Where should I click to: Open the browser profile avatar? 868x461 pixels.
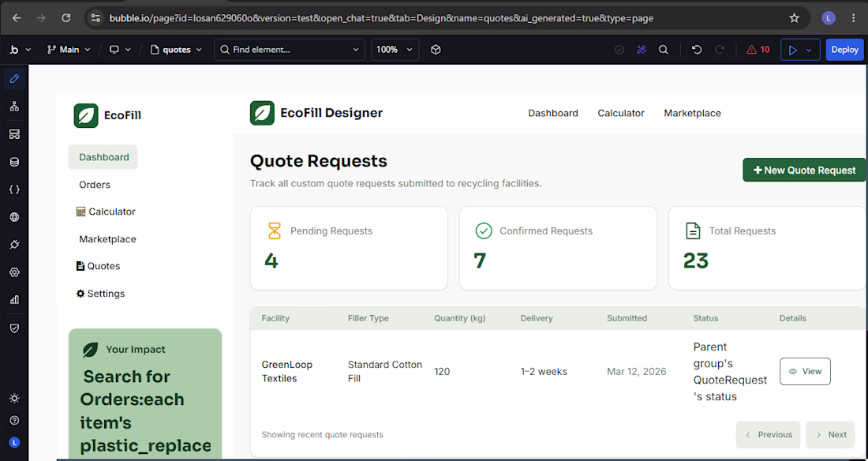(x=829, y=17)
